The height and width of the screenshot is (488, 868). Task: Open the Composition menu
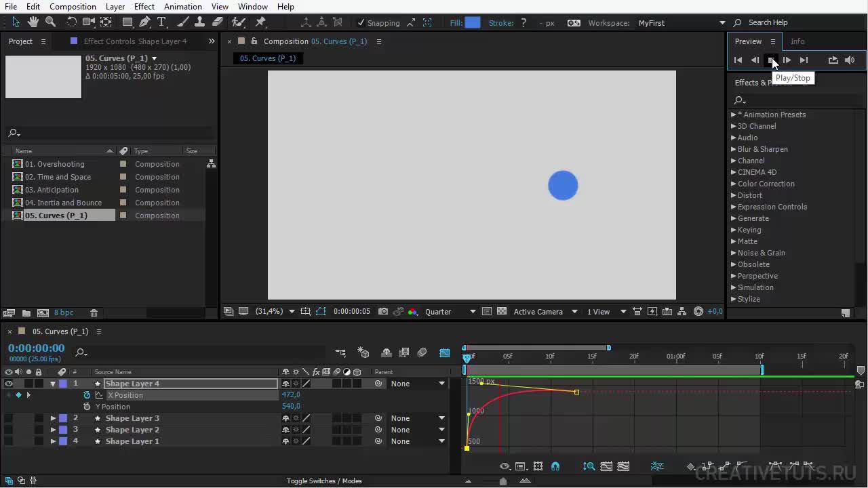[x=73, y=6]
